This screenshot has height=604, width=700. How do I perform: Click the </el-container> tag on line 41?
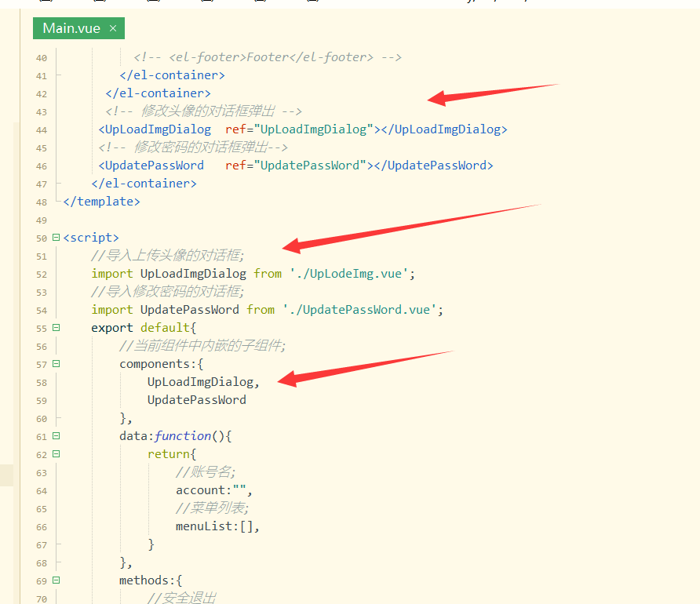point(172,75)
